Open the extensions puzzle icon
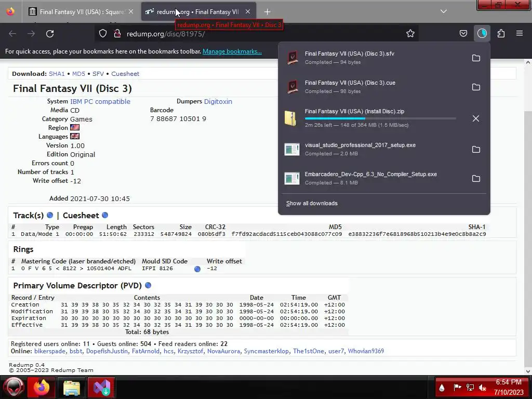The image size is (532, 399). [501, 33]
